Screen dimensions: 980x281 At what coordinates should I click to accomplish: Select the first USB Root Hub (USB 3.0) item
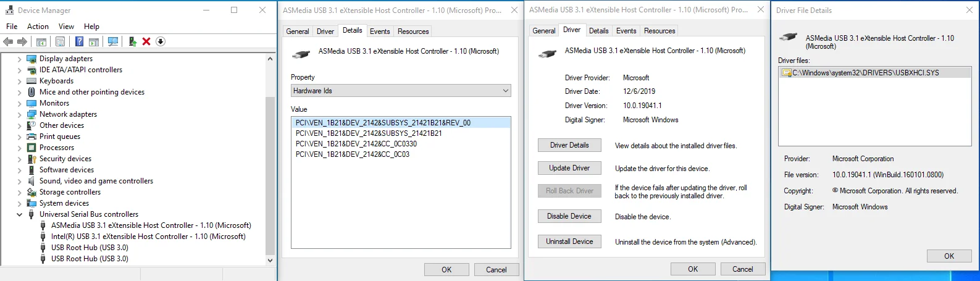point(90,248)
